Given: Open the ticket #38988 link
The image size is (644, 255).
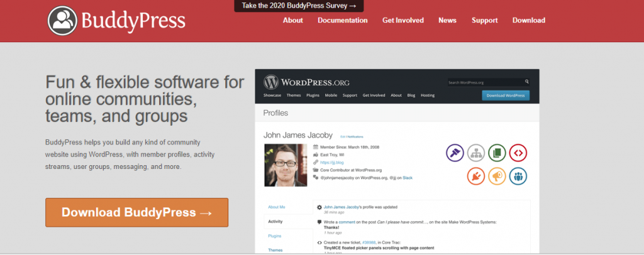Looking at the screenshot, I should [x=370, y=242].
